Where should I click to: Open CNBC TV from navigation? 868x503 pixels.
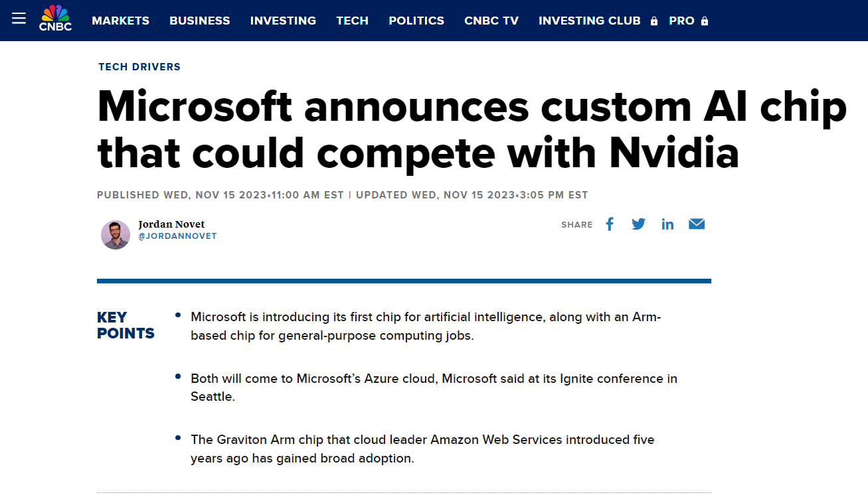click(x=491, y=21)
